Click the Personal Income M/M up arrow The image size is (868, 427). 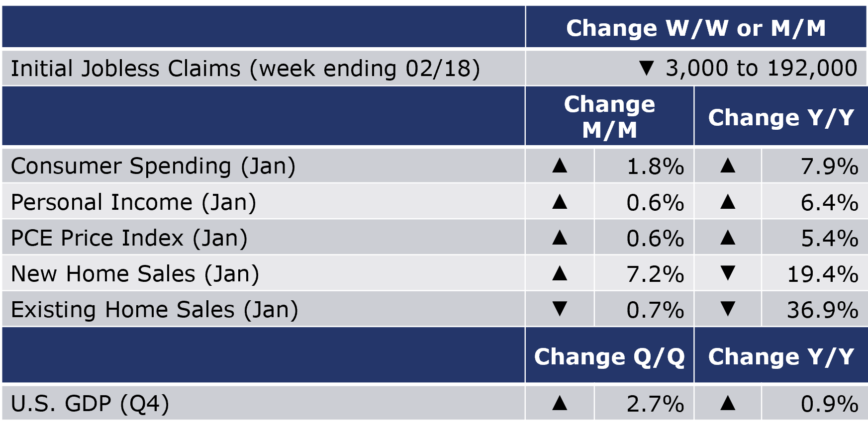point(560,201)
